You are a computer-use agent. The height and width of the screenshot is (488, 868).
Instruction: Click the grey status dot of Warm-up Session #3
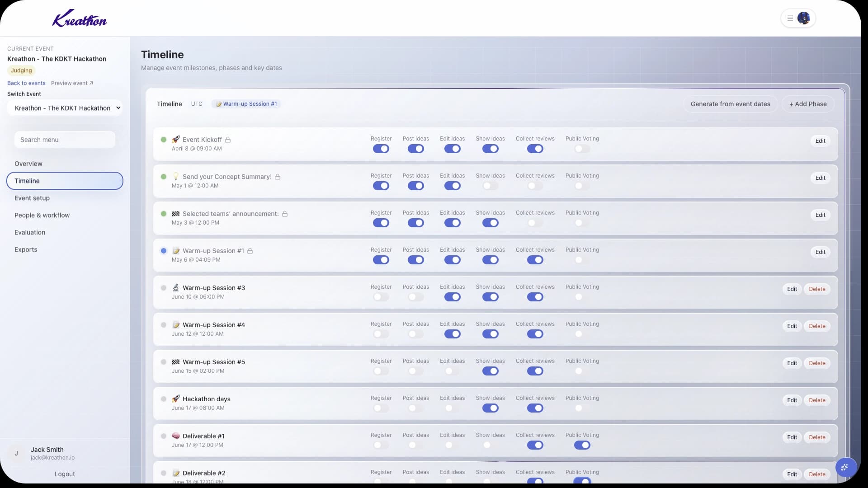pyautogui.click(x=164, y=288)
